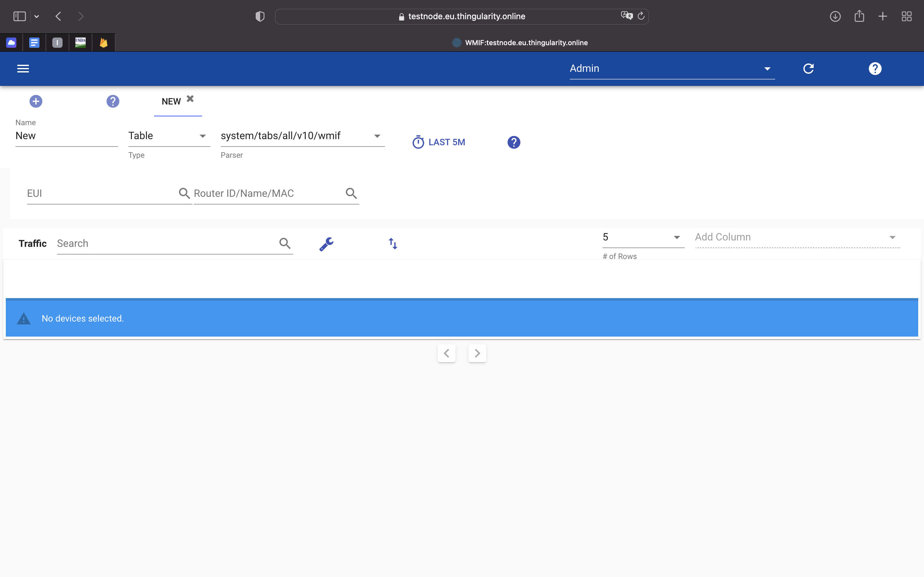
Task: Close the NEW tab with X
Action: click(190, 99)
